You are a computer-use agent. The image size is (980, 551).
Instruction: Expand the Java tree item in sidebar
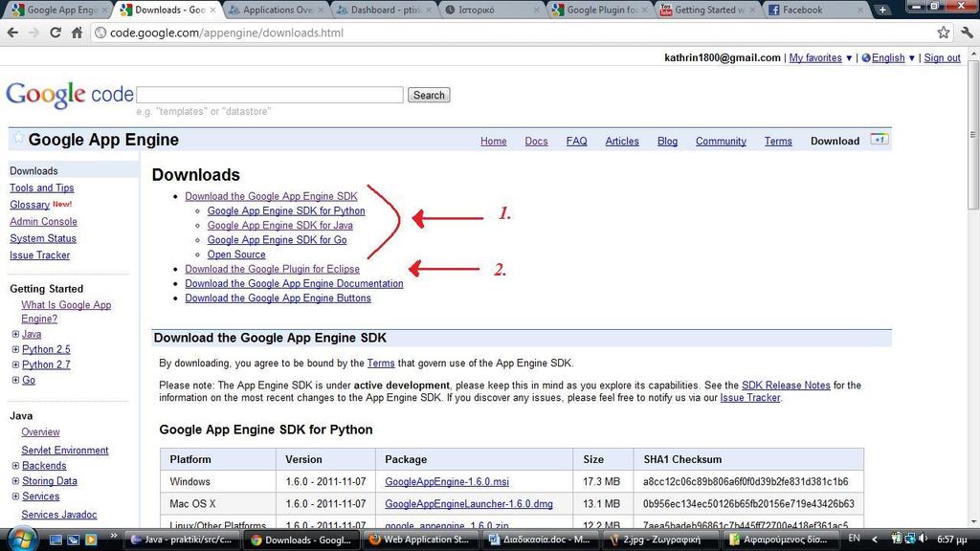(15, 334)
